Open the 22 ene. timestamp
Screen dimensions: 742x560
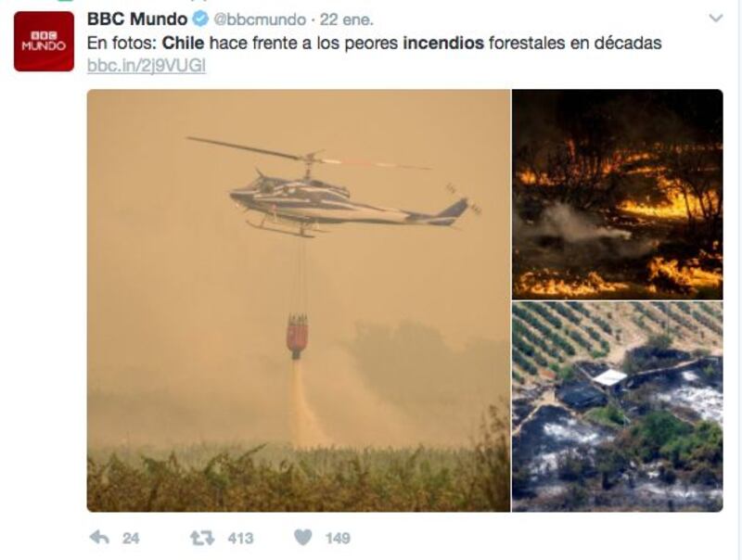point(346,19)
